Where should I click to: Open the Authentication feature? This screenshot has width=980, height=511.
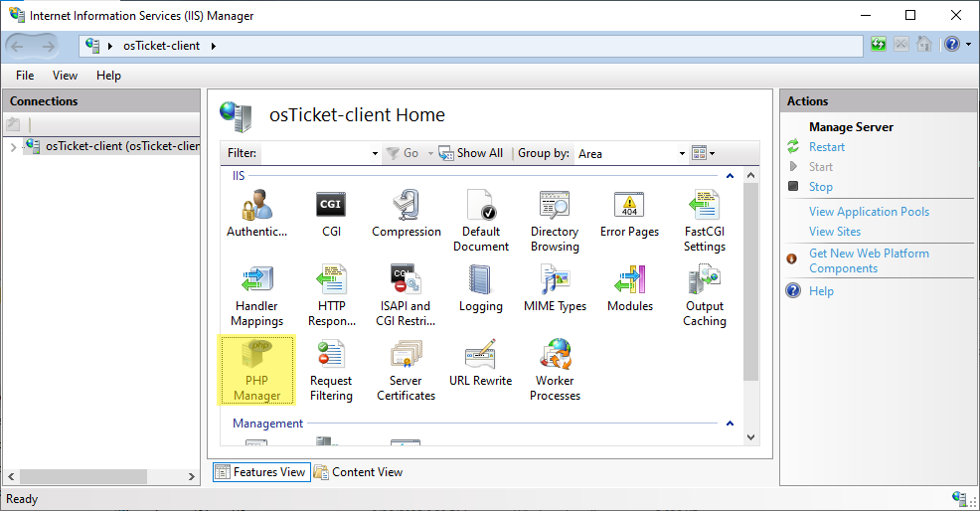point(256,214)
